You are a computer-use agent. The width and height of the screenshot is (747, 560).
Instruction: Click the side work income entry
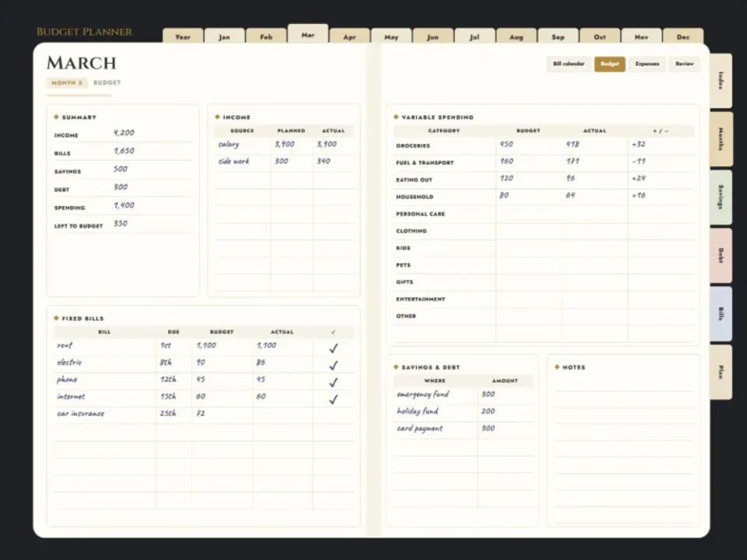click(x=233, y=162)
